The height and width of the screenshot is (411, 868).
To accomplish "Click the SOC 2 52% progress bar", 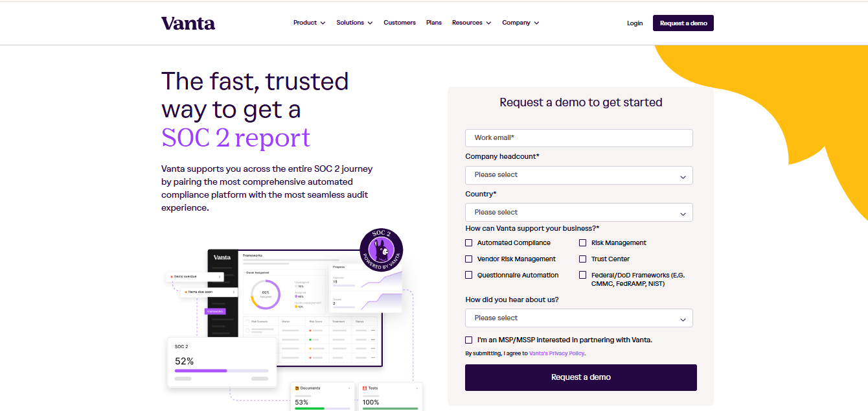I will [x=222, y=371].
